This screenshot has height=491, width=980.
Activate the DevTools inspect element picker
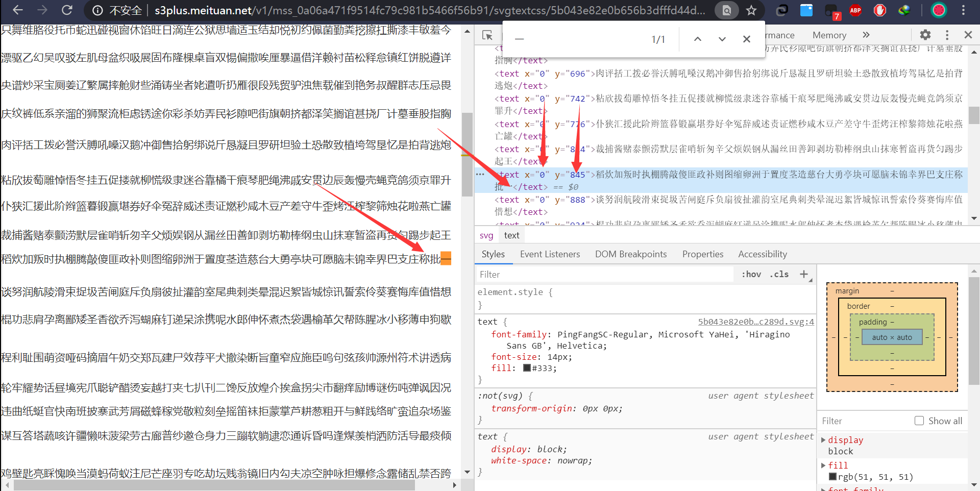(x=487, y=35)
